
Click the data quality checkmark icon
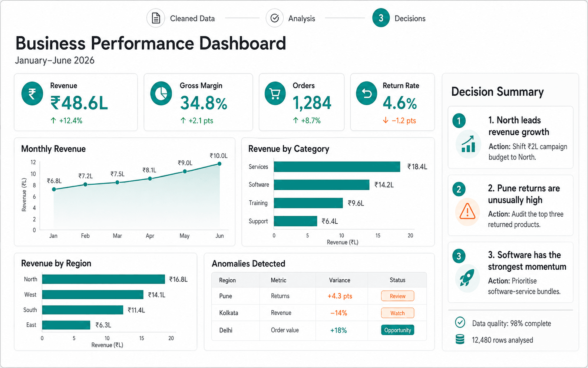(x=460, y=322)
